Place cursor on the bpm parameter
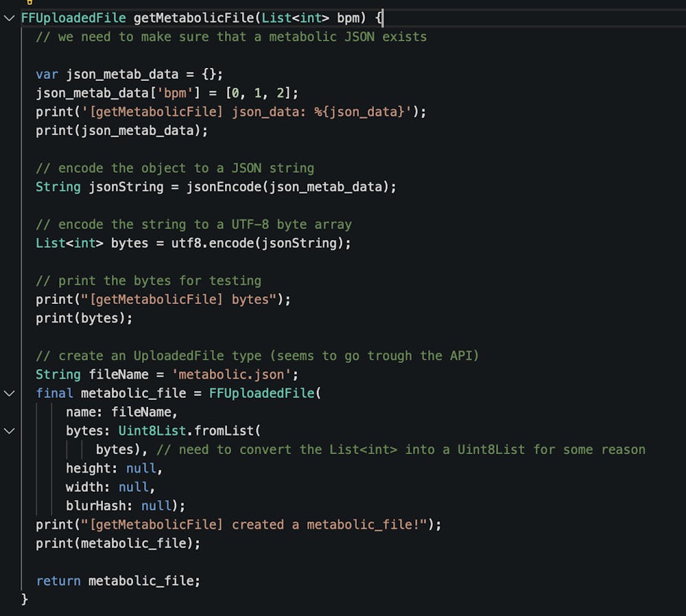This screenshot has width=686, height=616. [348, 18]
